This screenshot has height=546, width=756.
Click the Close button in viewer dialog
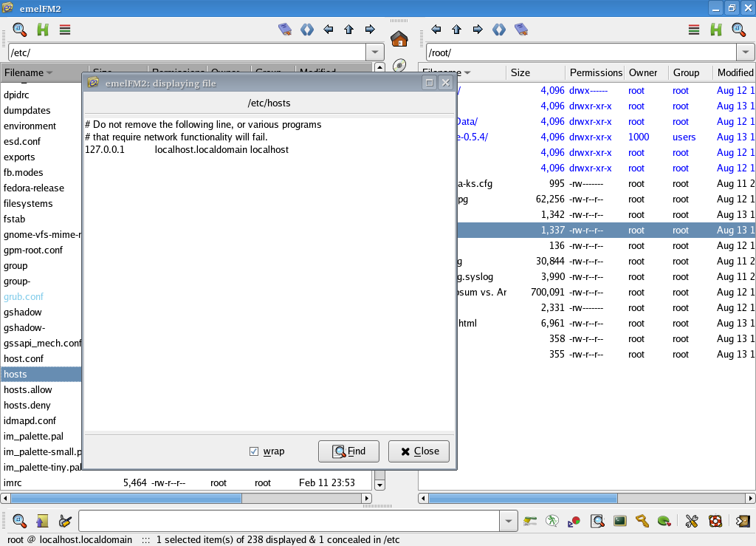pos(419,451)
